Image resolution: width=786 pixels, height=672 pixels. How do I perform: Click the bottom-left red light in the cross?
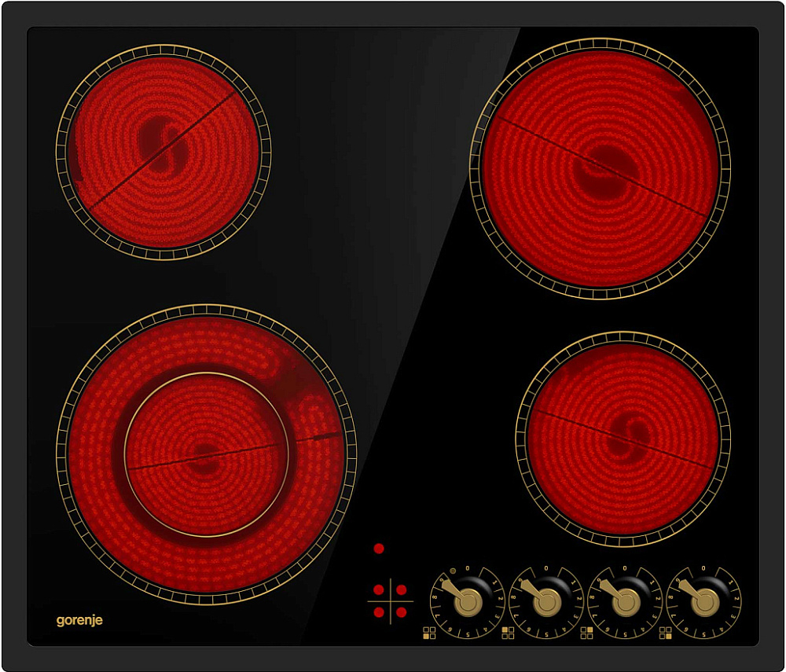coord(379,612)
